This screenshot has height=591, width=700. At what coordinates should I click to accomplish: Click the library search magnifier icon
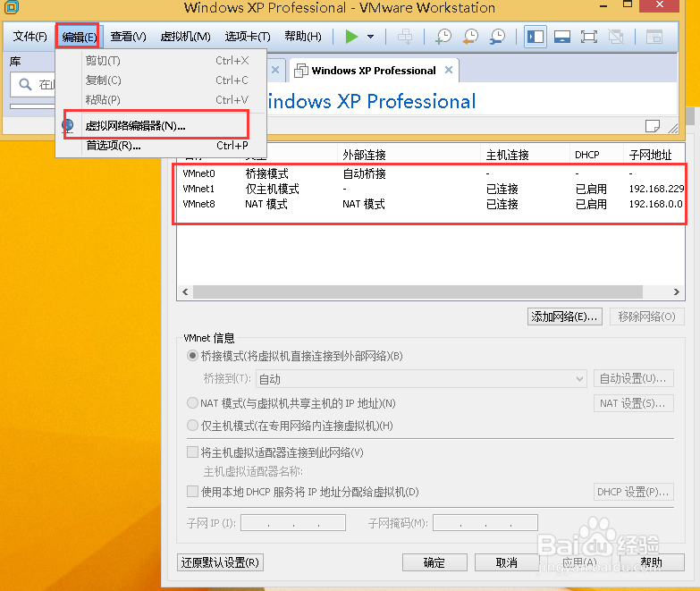point(25,84)
